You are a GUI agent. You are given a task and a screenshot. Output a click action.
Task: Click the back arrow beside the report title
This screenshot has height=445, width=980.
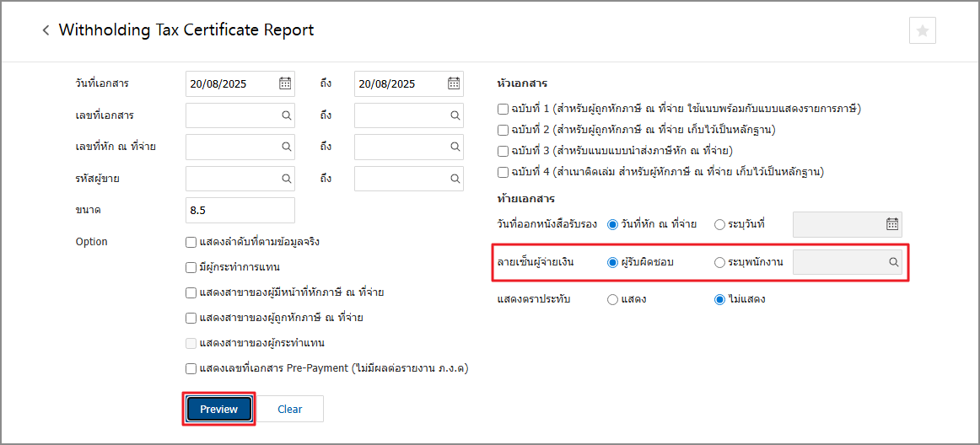pos(46,30)
